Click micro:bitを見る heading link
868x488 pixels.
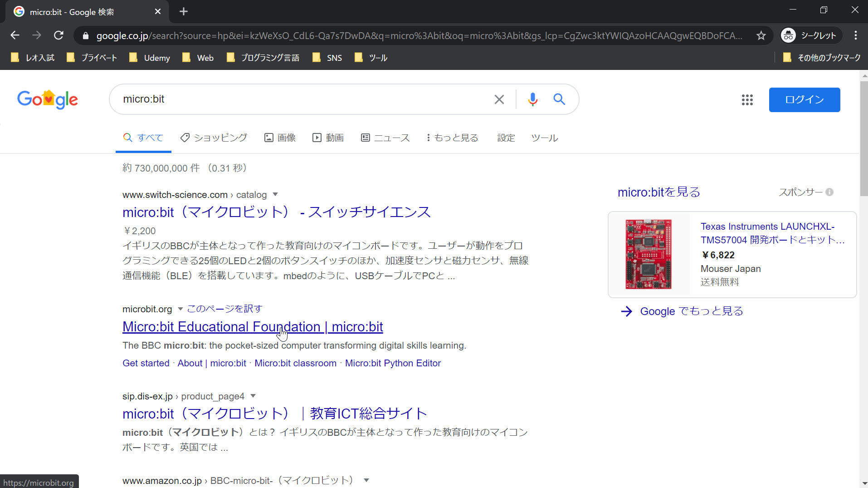pyautogui.click(x=658, y=192)
